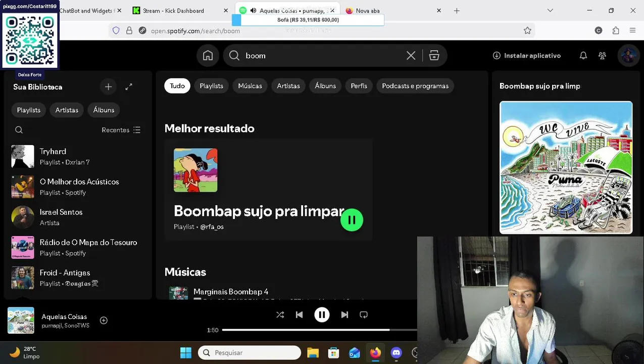
Task: Select the Perfis filter chip
Action: (x=359, y=86)
